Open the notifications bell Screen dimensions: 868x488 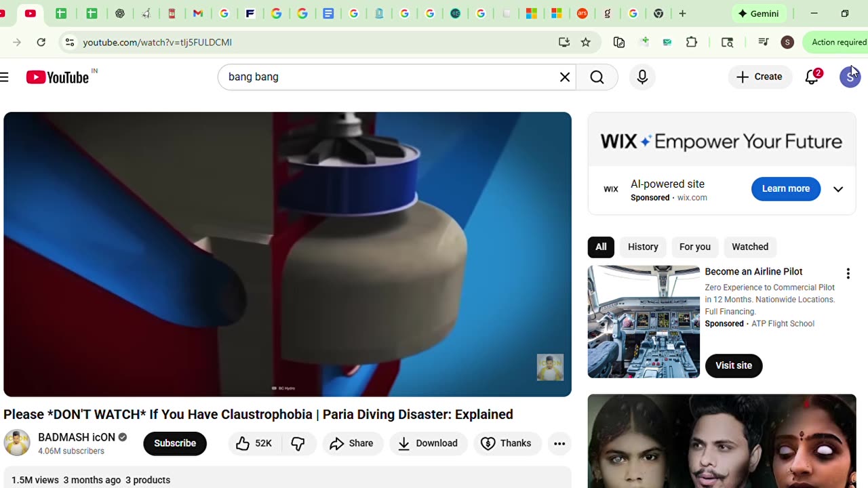click(x=812, y=77)
